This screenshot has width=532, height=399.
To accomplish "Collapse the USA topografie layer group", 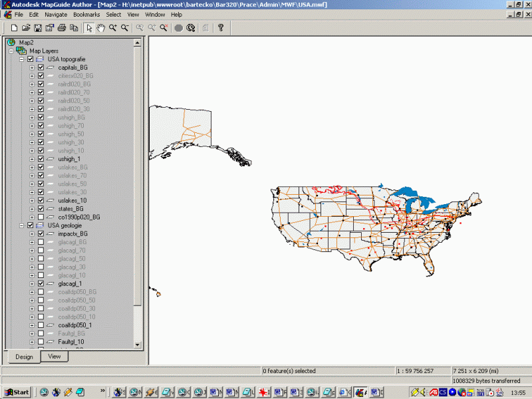I will [x=21, y=59].
